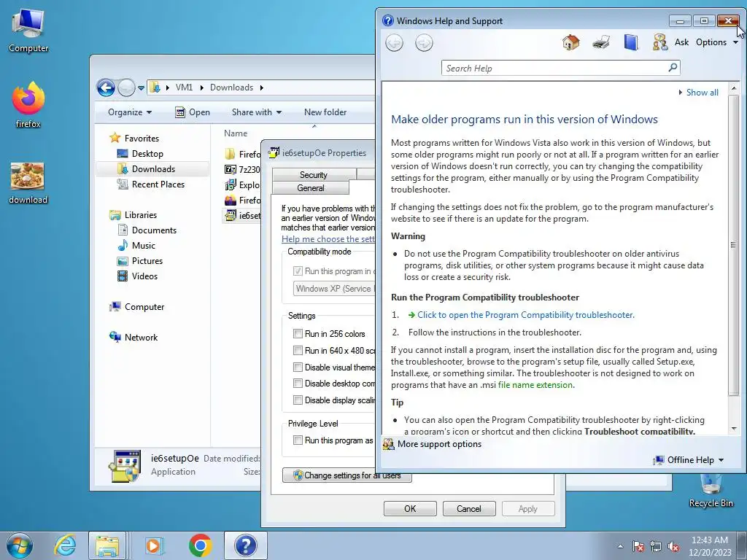Click Explorer back arrow button
Image resolution: width=747 pixels, height=560 pixels.
pyautogui.click(x=106, y=87)
